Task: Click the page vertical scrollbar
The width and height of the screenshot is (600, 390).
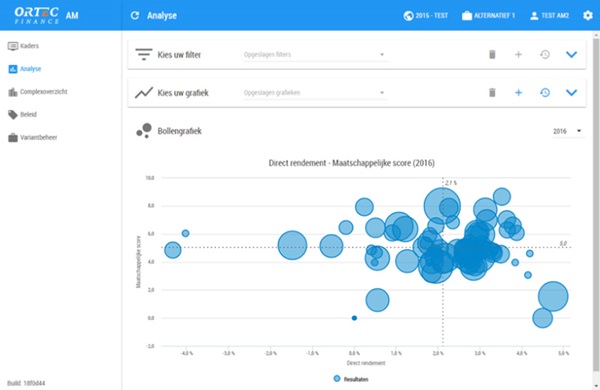Action: [x=596, y=205]
